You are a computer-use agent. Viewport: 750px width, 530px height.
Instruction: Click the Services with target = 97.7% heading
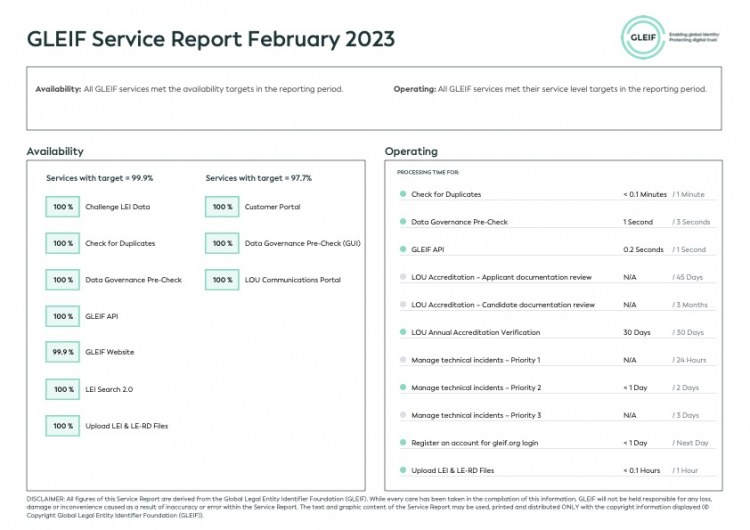pos(258,178)
